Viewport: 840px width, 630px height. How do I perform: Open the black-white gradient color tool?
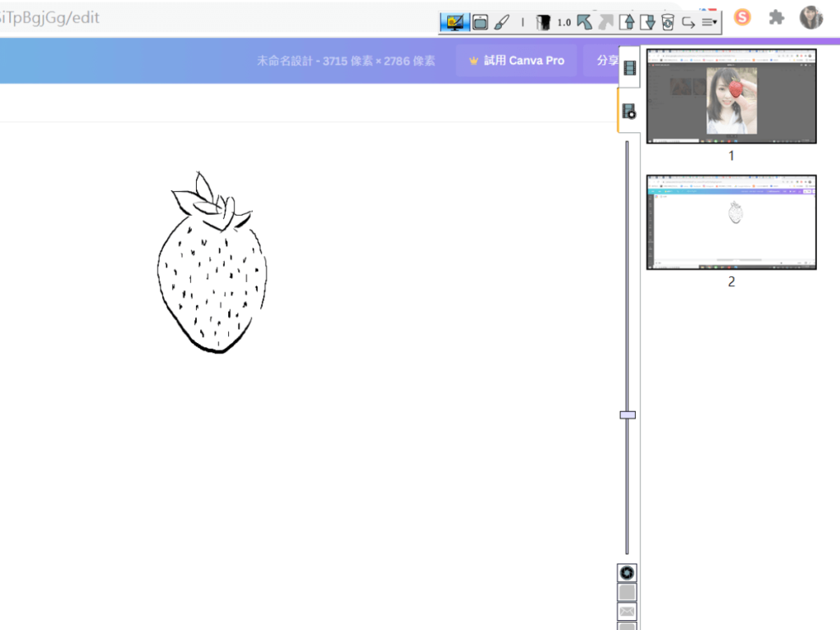(543, 22)
